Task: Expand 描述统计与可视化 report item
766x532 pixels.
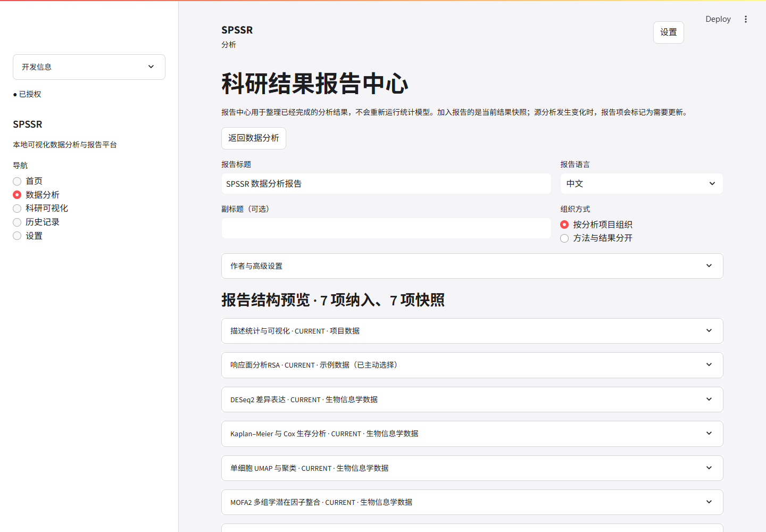Action: (x=472, y=331)
